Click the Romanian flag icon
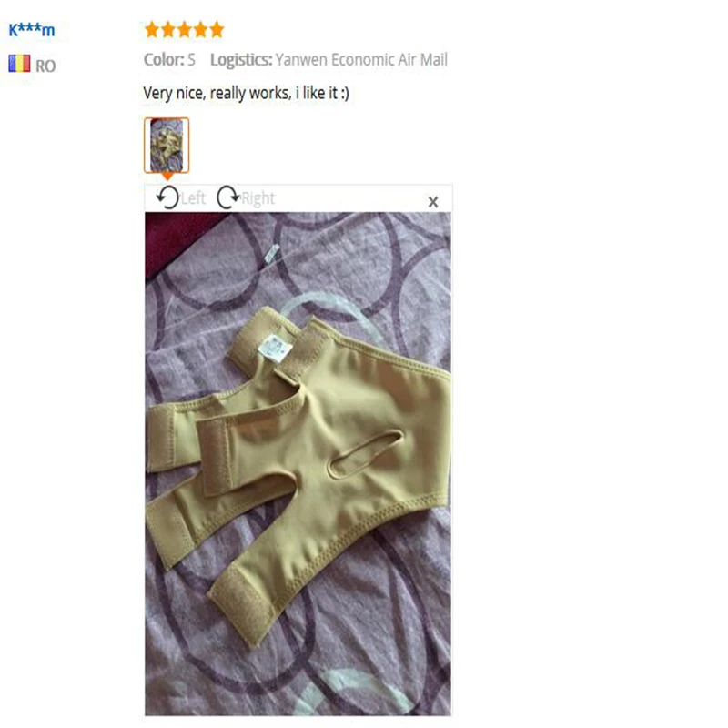This screenshot has width=728, height=728. [x=19, y=64]
